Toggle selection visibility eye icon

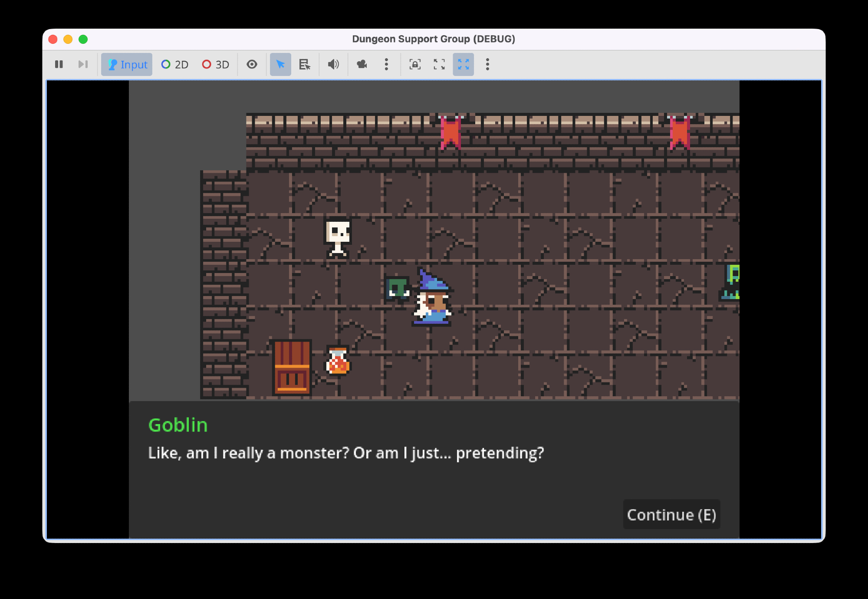(x=252, y=64)
